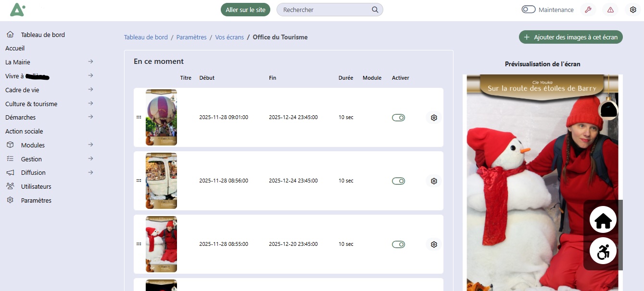Viewport: 644px width, 291px height.
Task: Toggle the Maintenance mode switch
Action: [529, 10]
